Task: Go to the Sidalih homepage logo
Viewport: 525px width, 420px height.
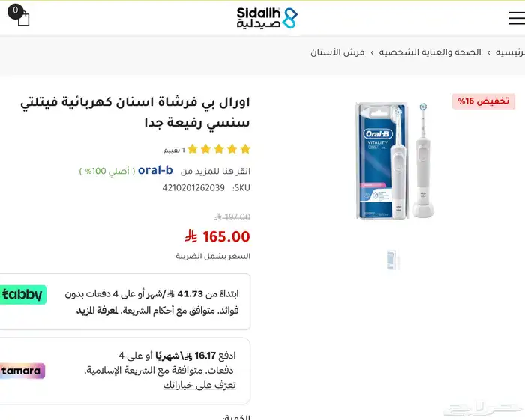Action: pos(267,18)
